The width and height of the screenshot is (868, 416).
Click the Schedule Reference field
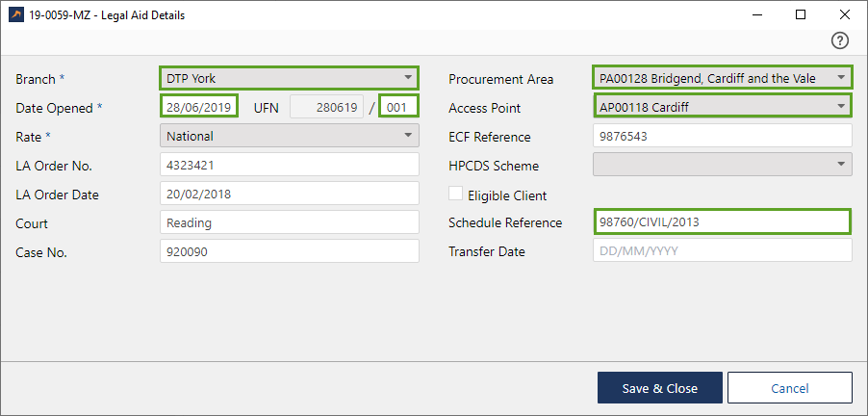(722, 223)
